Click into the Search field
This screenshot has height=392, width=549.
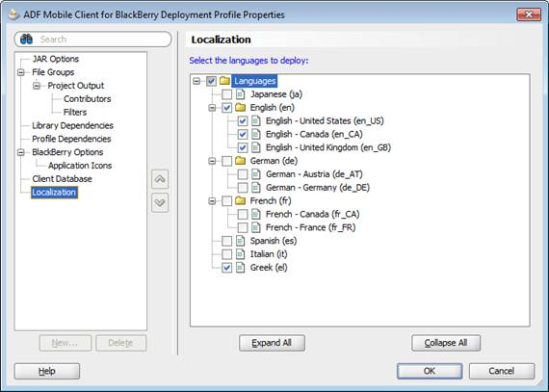click(92, 39)
